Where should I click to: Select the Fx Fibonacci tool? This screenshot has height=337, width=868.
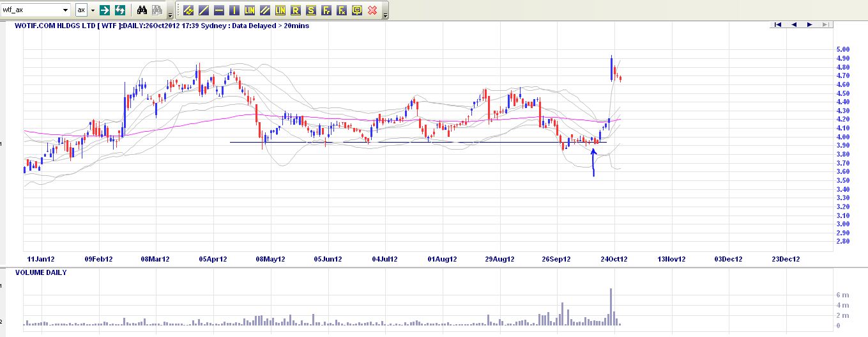[x=342, y=10]
